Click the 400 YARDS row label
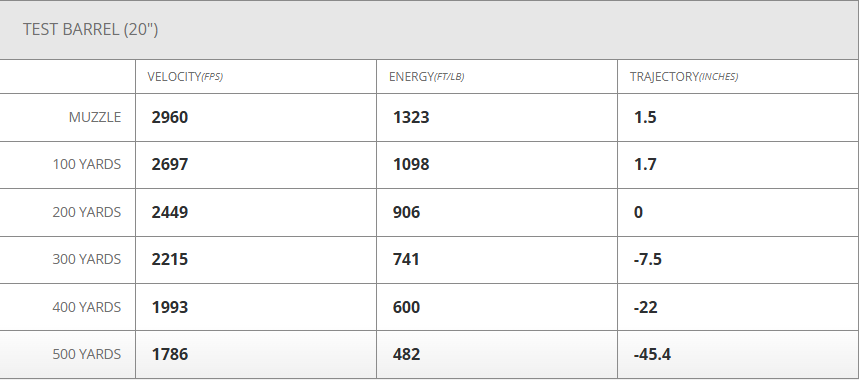 (87, 307)
